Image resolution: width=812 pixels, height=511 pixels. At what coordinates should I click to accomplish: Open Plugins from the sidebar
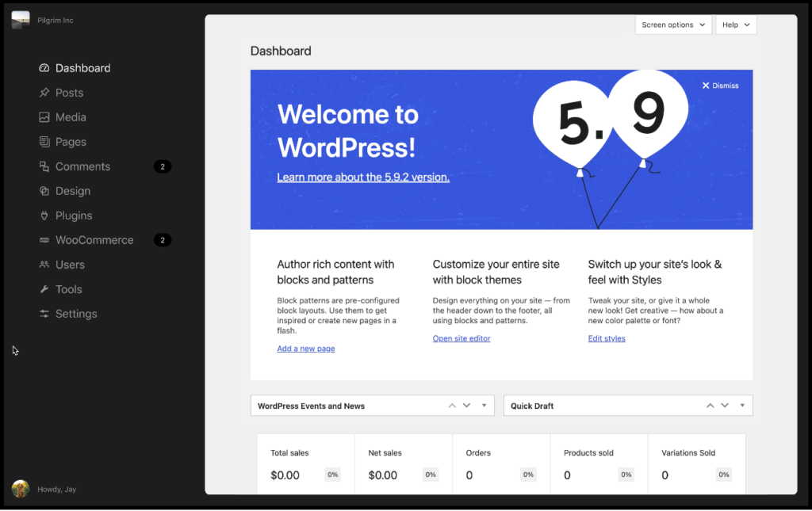point(74,215)
